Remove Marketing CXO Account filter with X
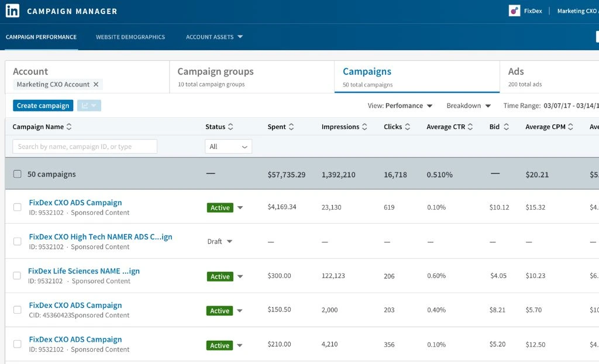The width and height of the screenshot is (599, 364). tap(96, 84)
